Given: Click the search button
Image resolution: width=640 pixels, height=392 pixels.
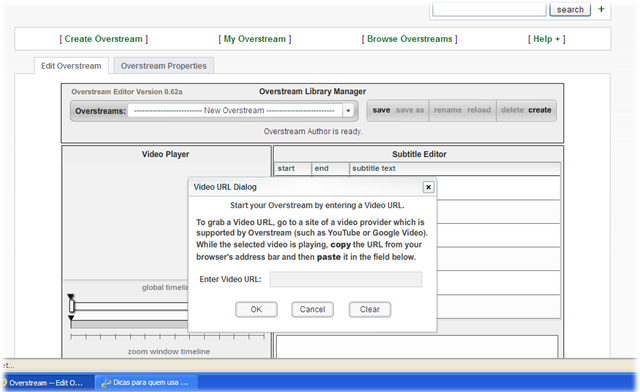Looking at the screenshot, I should point(570,9).
